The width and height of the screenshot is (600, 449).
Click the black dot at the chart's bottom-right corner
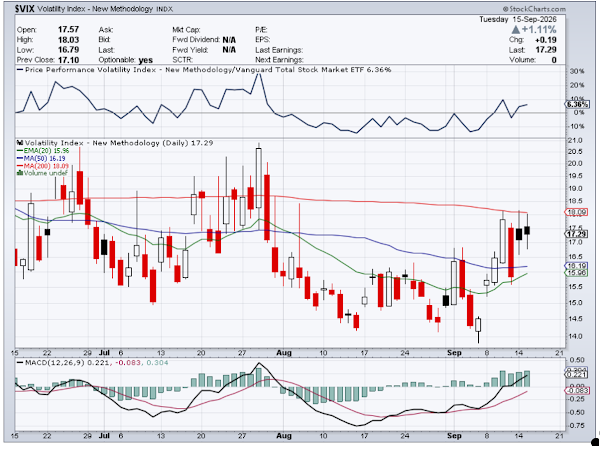pyautogui.click(x=596, y=442)
